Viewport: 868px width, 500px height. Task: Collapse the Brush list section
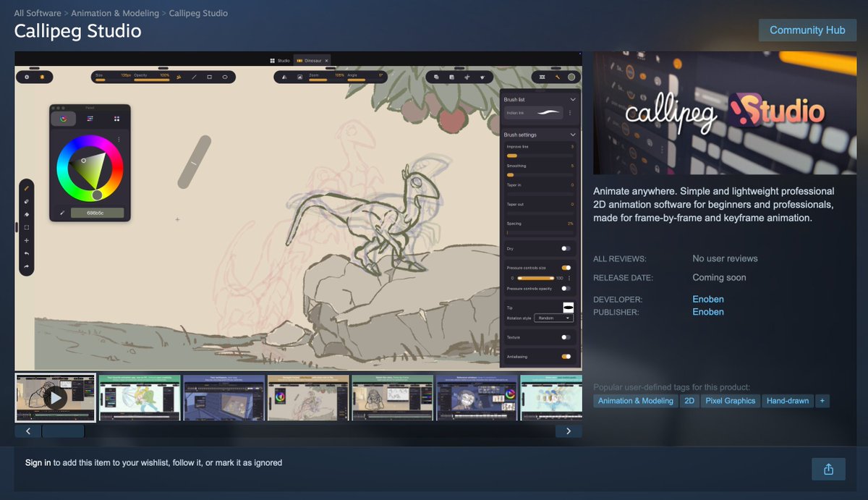point(573,99)
